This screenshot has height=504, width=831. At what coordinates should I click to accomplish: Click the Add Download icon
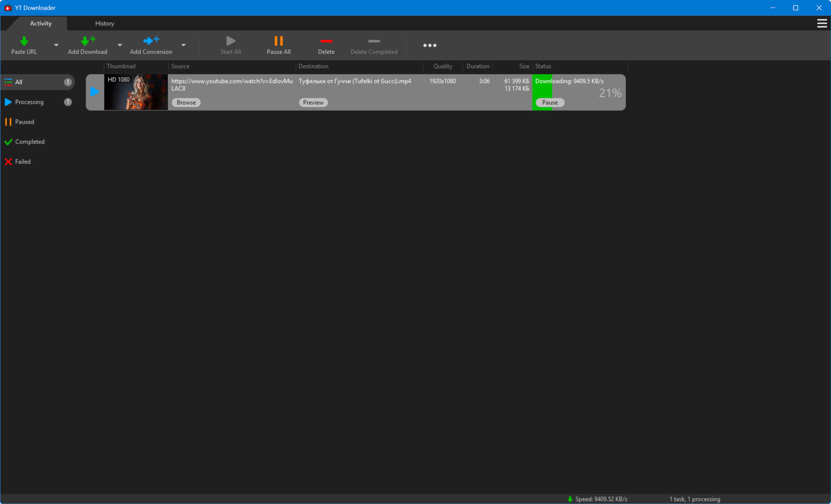click(x=88, y=41)
